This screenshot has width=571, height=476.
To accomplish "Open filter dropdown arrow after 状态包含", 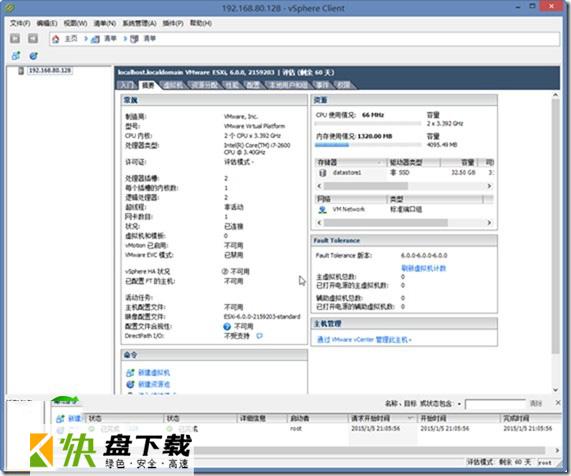I will pos(460,404).
